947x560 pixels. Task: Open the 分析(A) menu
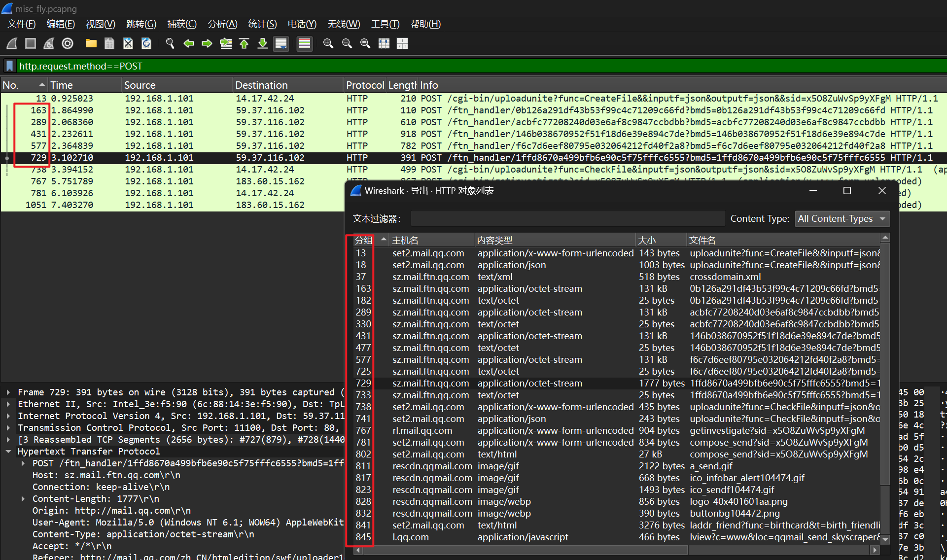pyautogui.click(x=222, y=24)
